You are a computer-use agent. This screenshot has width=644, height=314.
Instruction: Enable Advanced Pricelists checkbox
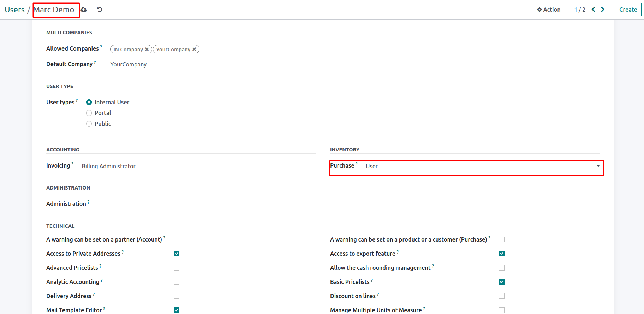pyautogui.click(x=177, y=268)
